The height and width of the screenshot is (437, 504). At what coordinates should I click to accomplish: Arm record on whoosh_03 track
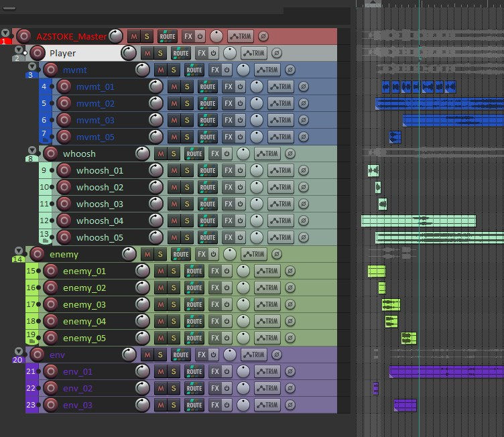(64, 204)
